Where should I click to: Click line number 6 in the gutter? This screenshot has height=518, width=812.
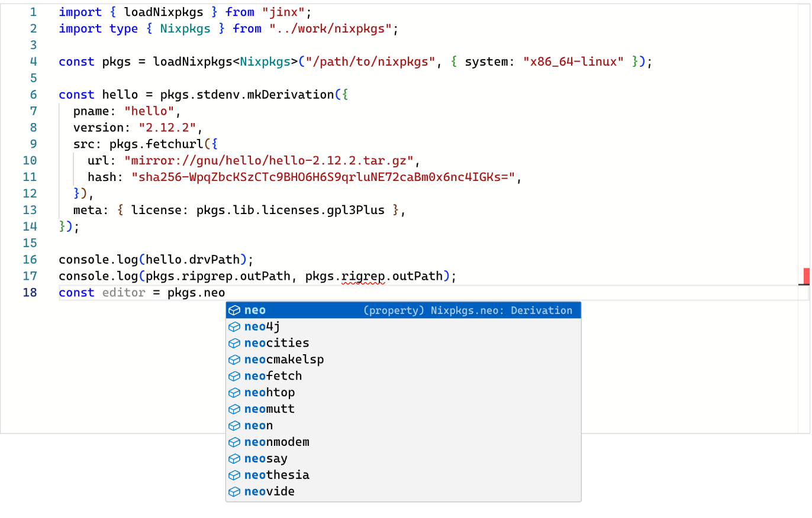pos(33,95)
